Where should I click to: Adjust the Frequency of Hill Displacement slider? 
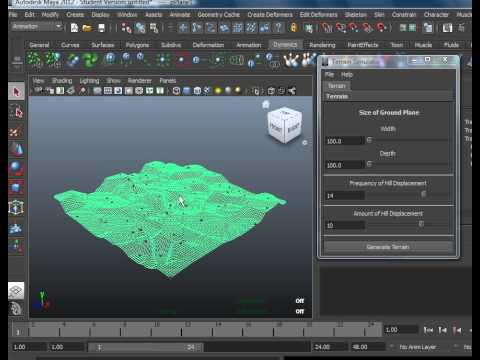tap(423, 194)
